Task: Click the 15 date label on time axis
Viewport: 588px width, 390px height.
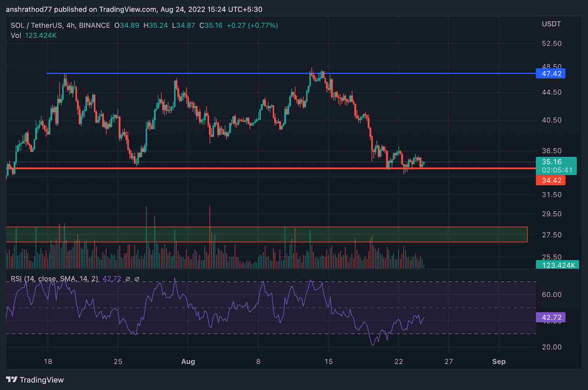Action: coord(329,361)
